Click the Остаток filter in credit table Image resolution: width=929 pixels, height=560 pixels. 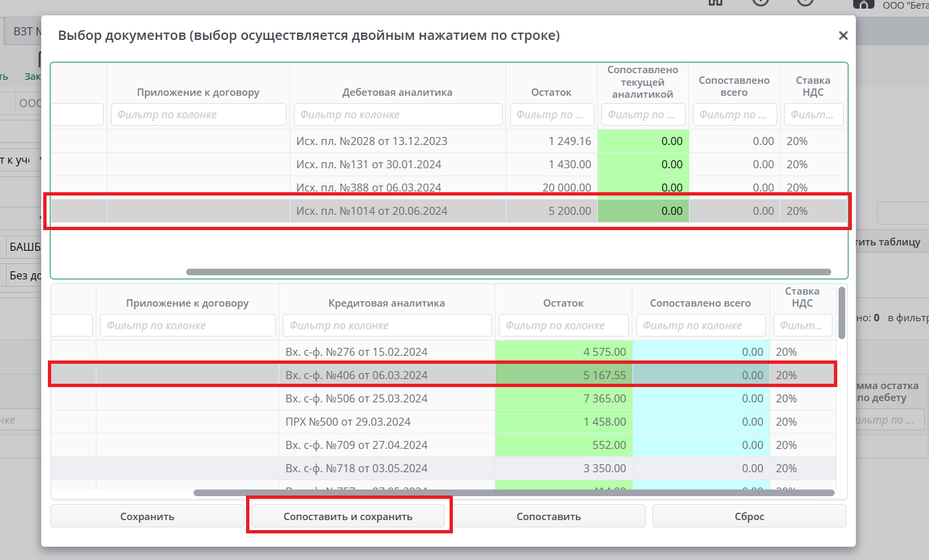click(x=563, y=325)
